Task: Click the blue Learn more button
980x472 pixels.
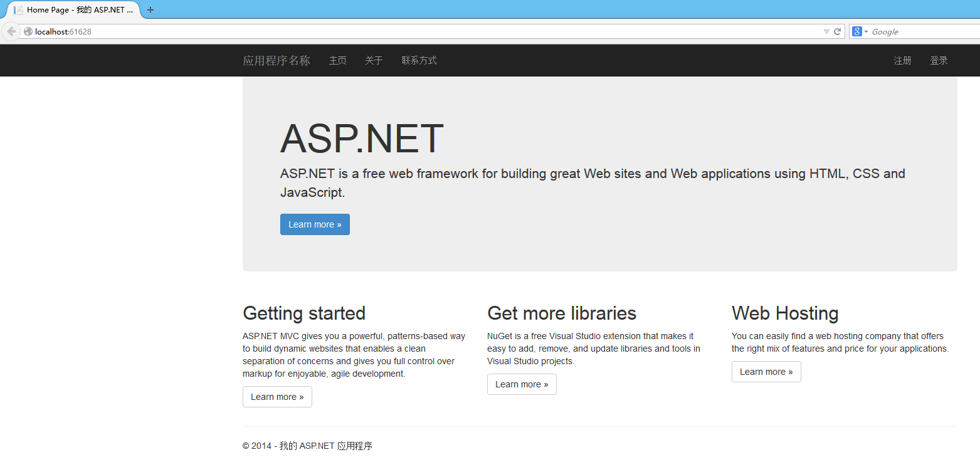Action: (x=315, y=224)
